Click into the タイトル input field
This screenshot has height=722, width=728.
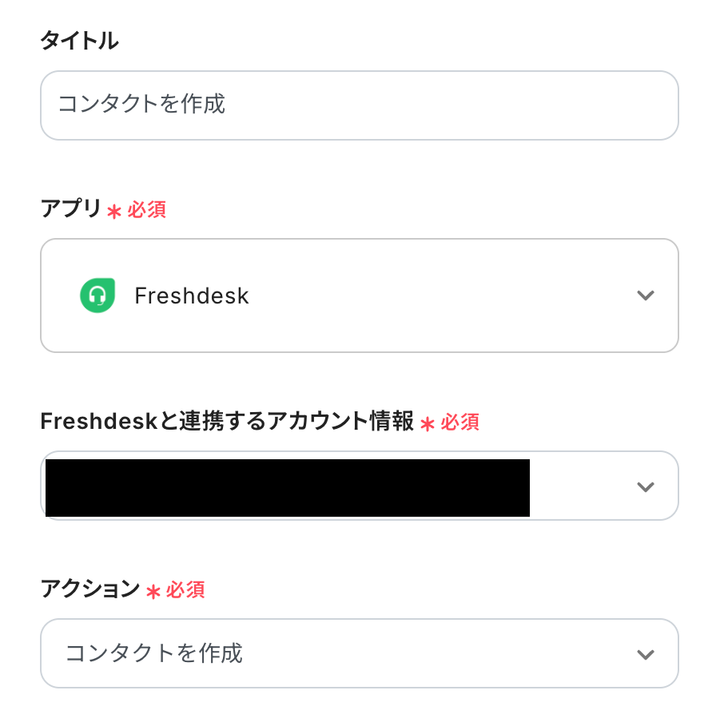pyautogui.click(x=360, y=105)
